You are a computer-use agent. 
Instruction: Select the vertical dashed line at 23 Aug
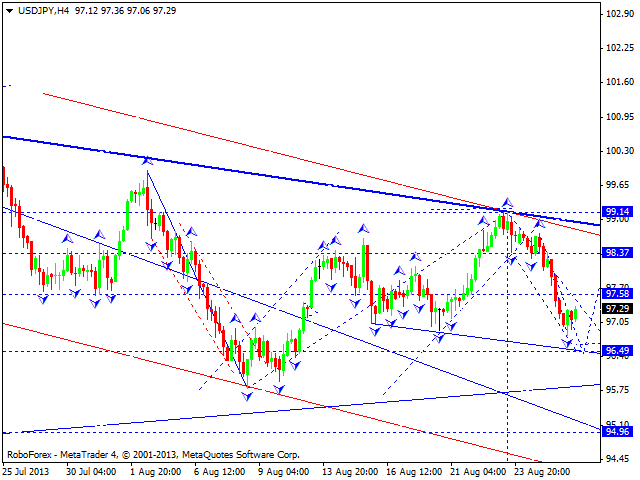(x=507, y=335)
